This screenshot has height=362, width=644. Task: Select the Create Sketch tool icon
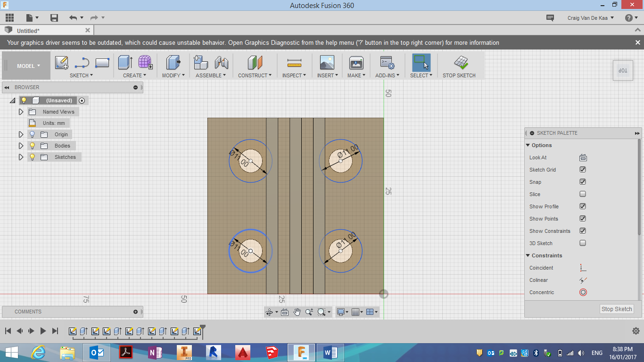[62, 63]
